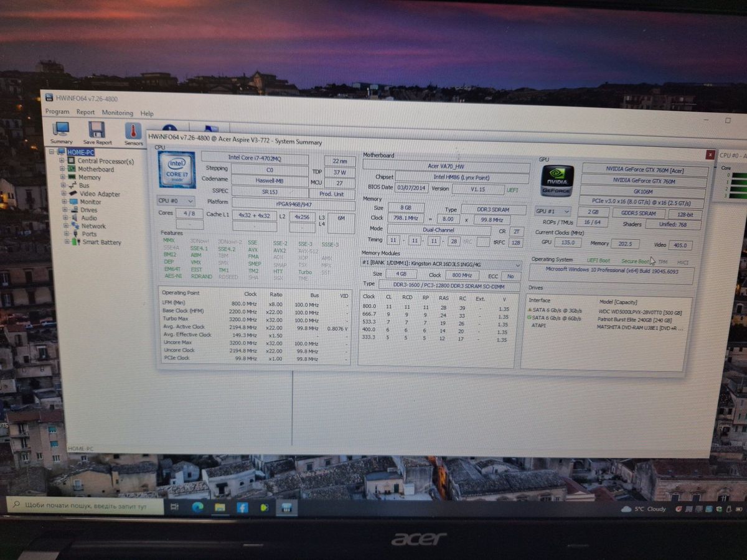Select Smart Battery in the tree
The height and width of the screenshot is (560, 747).
coord(101,242)
